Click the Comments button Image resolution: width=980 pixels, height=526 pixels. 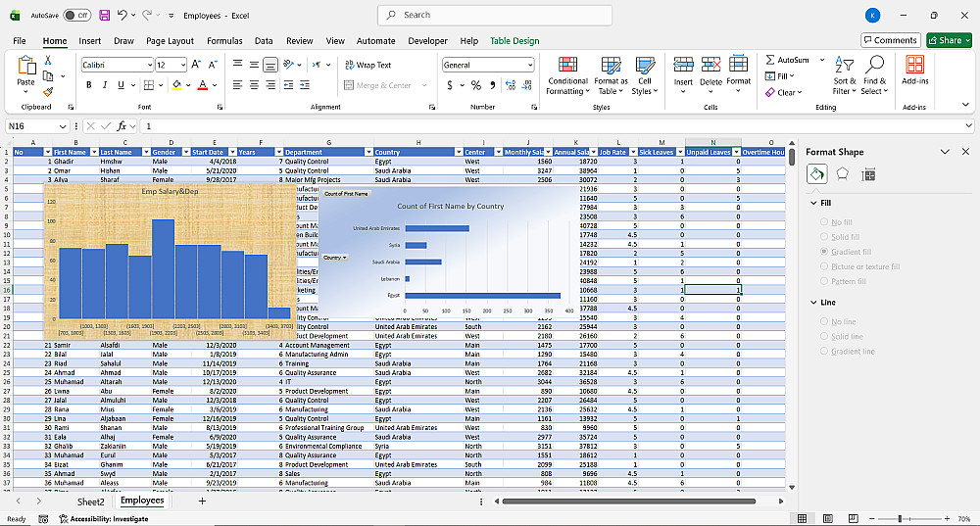tap(890, 40)
